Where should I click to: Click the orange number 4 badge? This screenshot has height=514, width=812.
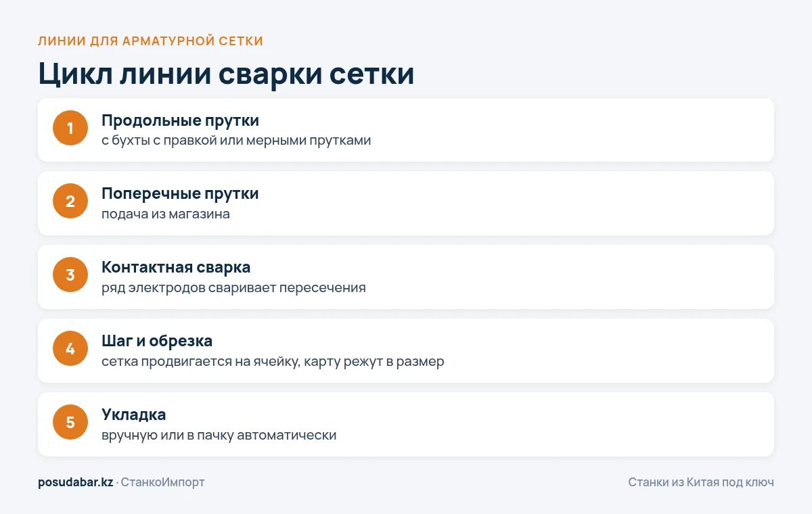pyautogui.click(x=70, y=349)
